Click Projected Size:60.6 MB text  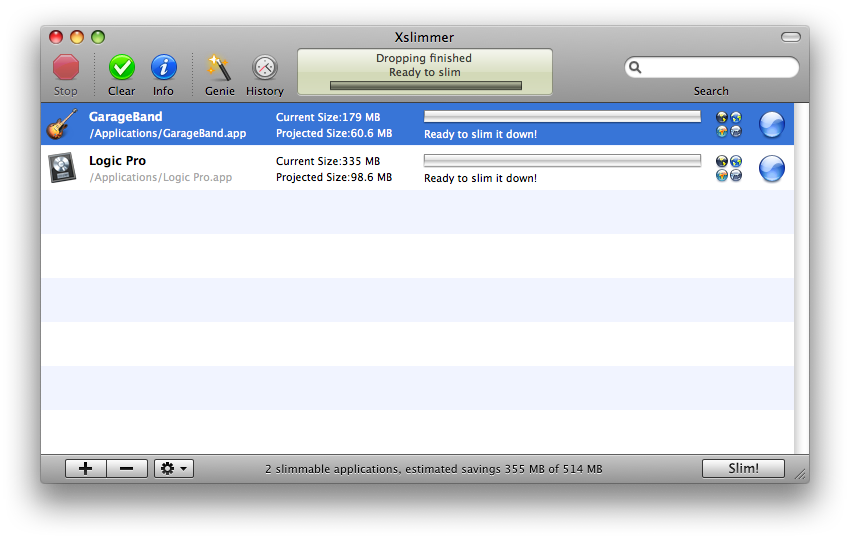334,133
